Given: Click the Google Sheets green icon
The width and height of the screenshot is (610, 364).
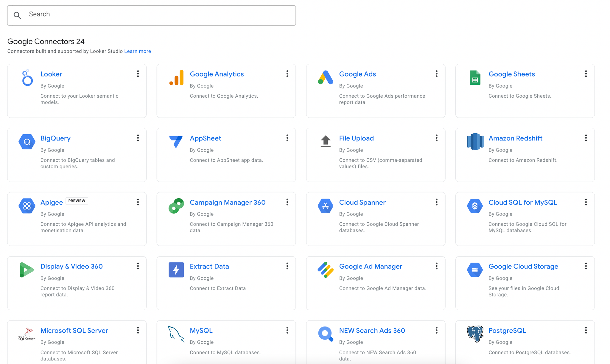Looking at the screenshot, I should click(x=475, y=78).
